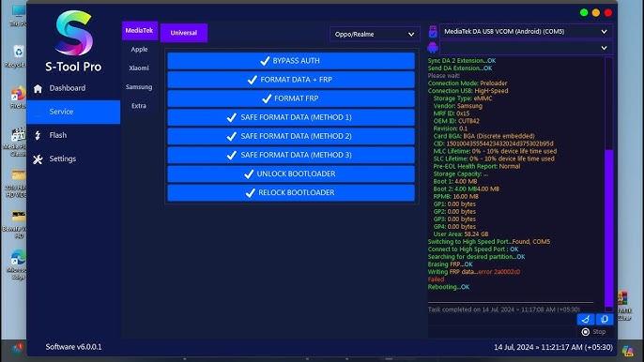Click the S-Tool Pro logo
The width and height of the screenshot is (644, 362).
tap(73, 34)
